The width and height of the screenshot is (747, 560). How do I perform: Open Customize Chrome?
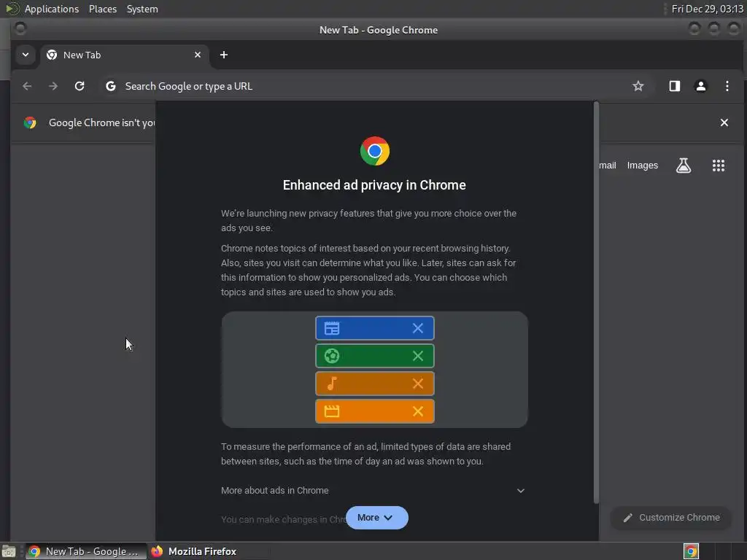tap(671, 518)
